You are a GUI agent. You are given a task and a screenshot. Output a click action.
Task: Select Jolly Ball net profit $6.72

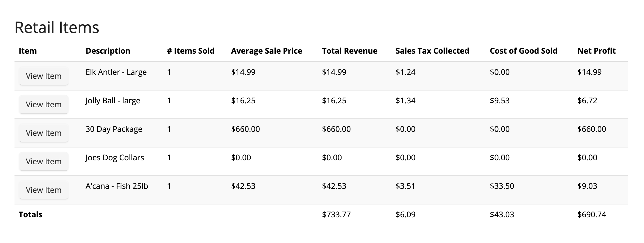[587, 101]
